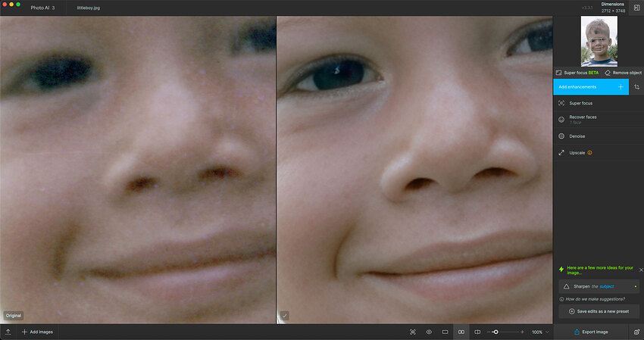Select the Denoise enhancement row
This screenshot has height=340, width=644.
tap(599, 136)
